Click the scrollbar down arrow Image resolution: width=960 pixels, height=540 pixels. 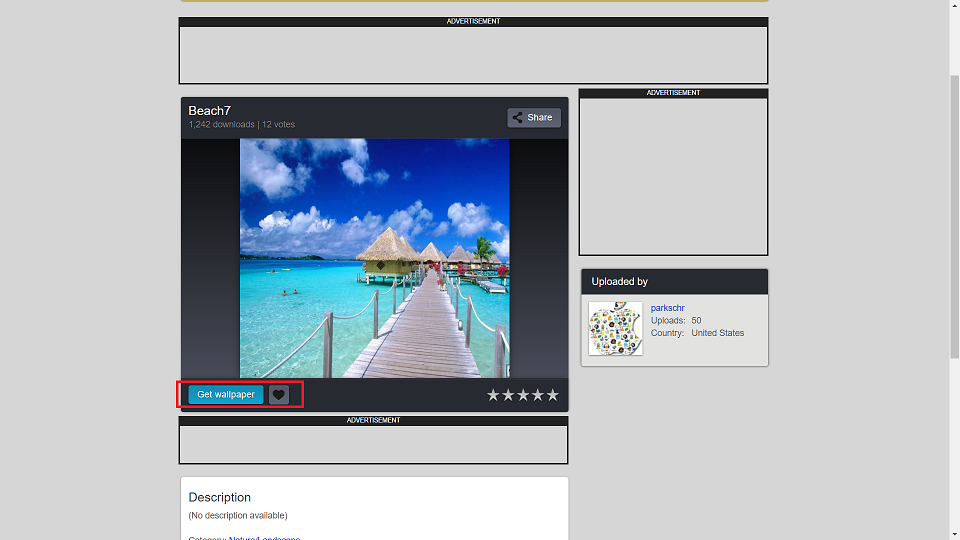pyautogui.click(x=954, y=535)
